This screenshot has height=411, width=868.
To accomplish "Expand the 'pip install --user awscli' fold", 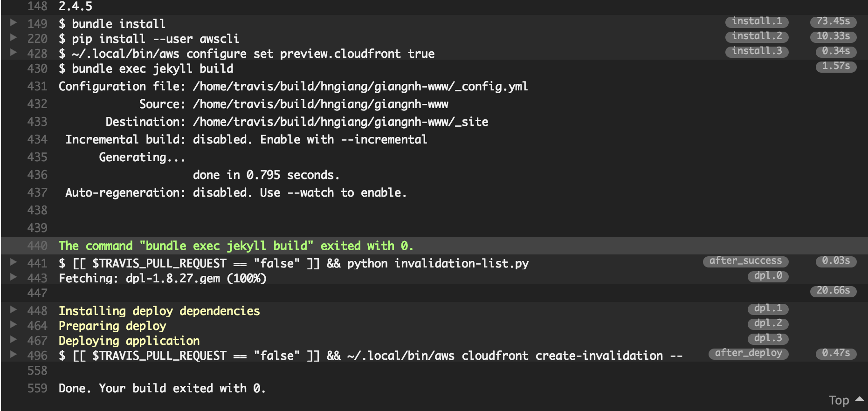I will 14,37.
